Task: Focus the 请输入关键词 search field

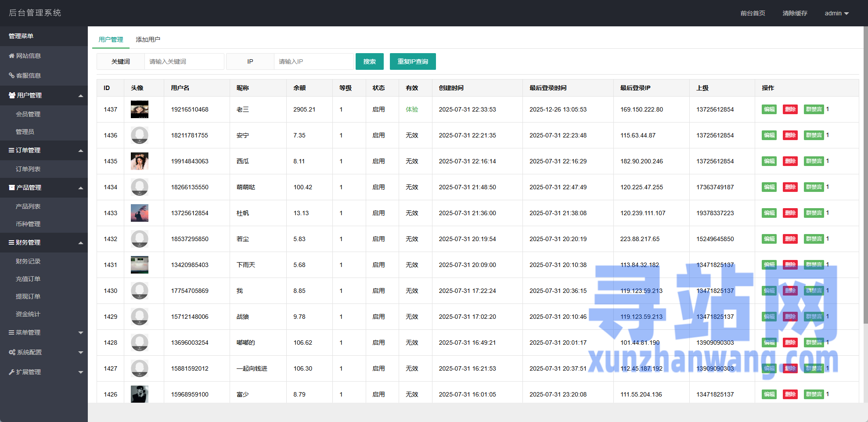Action: [184, 61]
